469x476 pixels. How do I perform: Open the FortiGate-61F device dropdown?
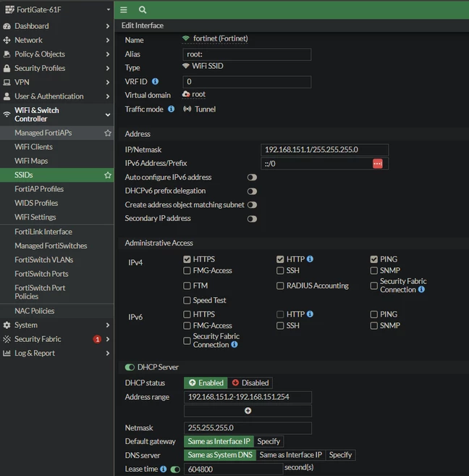[x=109, y=9]
